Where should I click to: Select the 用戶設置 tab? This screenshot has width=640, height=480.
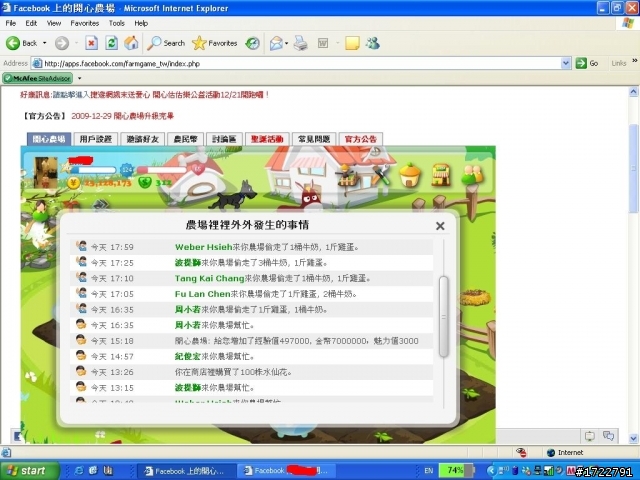coord(96,139)
